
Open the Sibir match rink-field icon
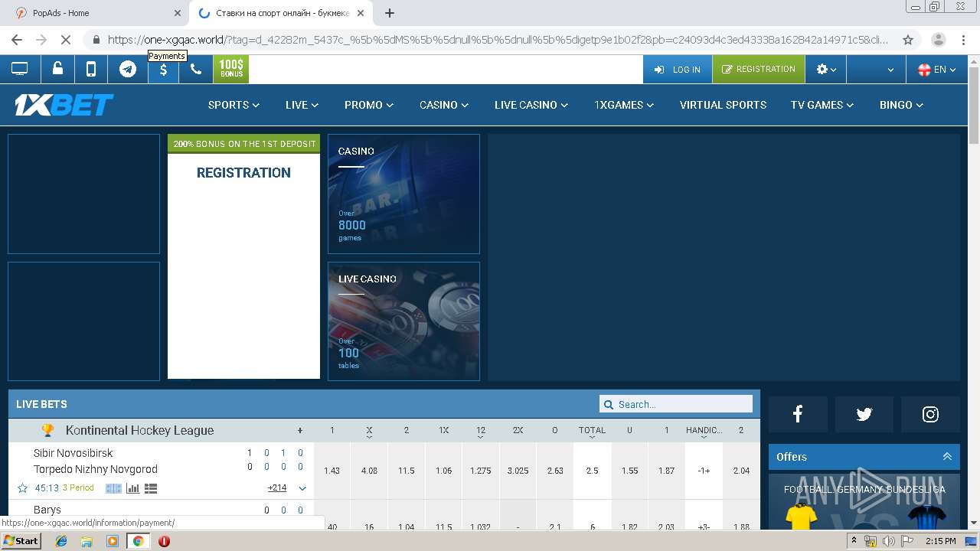(x=114, y=487)
